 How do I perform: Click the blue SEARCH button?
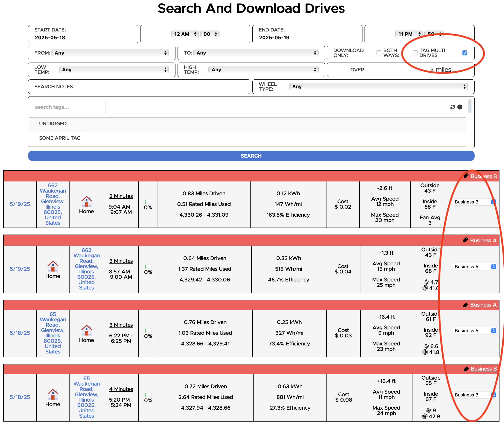pos(251,156)
